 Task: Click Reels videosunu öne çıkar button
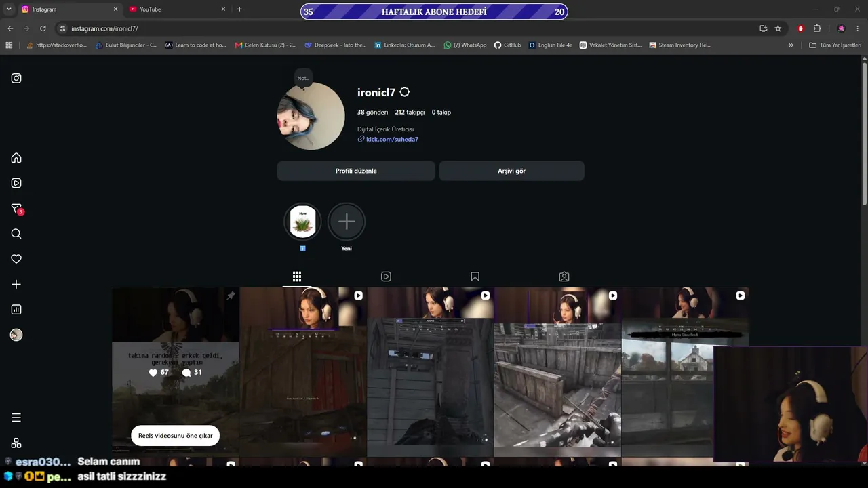tap(175, 436)
